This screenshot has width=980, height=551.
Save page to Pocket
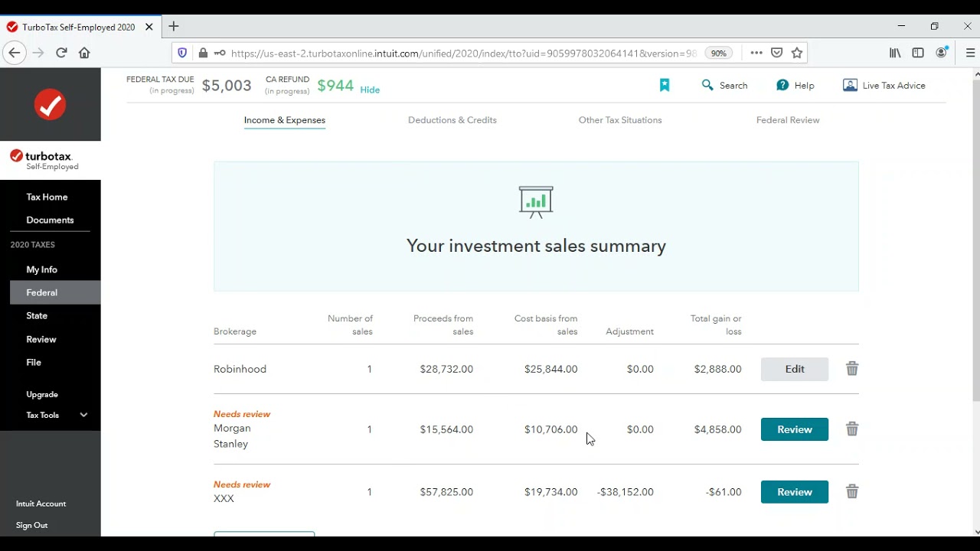[x=776, y=53]
